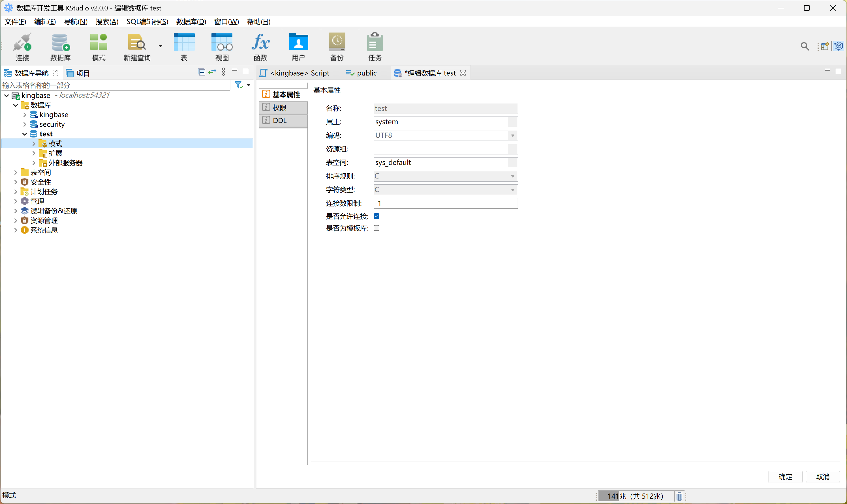Click the table name filter input box
Viewport: 847px width, 504px height.
[116, 85]
